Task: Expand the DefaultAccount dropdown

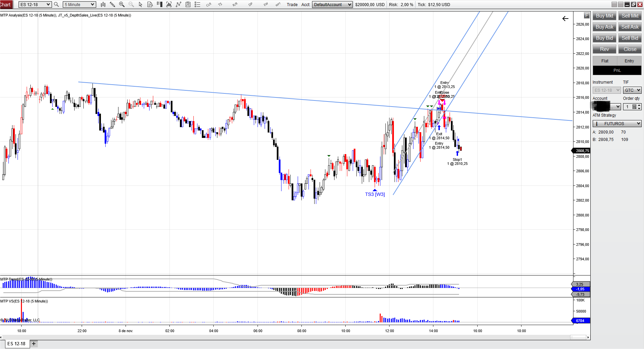Action: click(x=332, y=4)
